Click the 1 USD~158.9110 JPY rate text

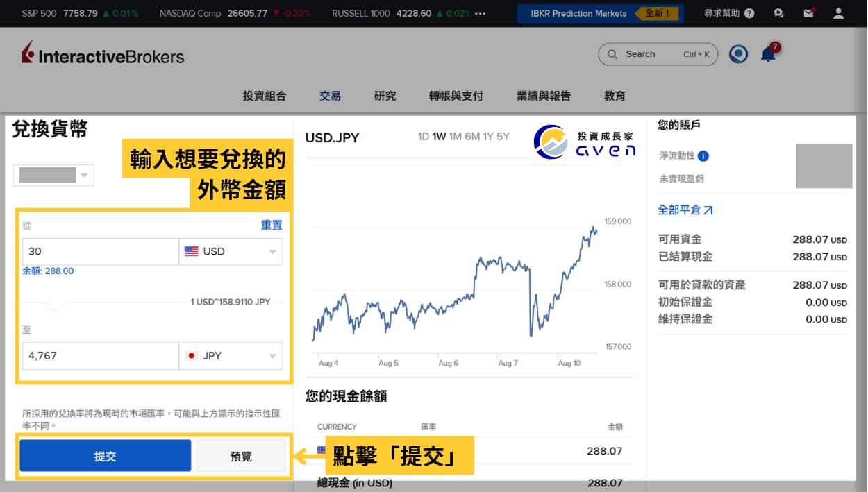click(x=231, y=302)
